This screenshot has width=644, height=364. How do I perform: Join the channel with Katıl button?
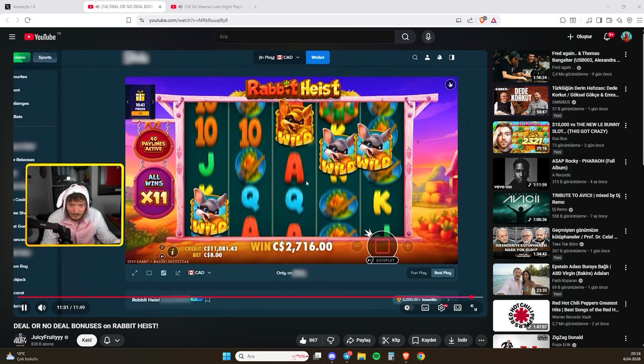pyautogui.click(x=87, y=340)
